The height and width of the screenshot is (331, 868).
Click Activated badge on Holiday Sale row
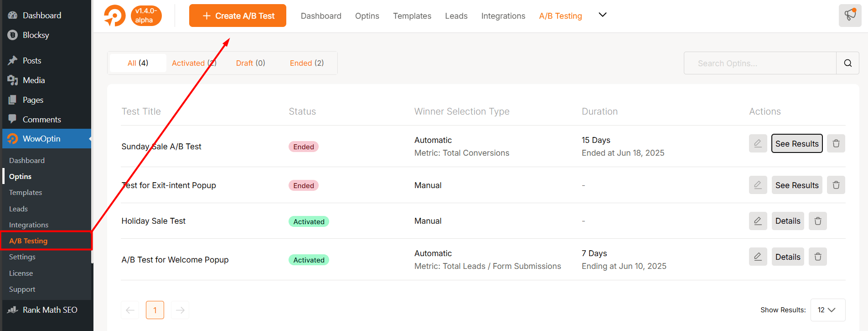[309, 221]
